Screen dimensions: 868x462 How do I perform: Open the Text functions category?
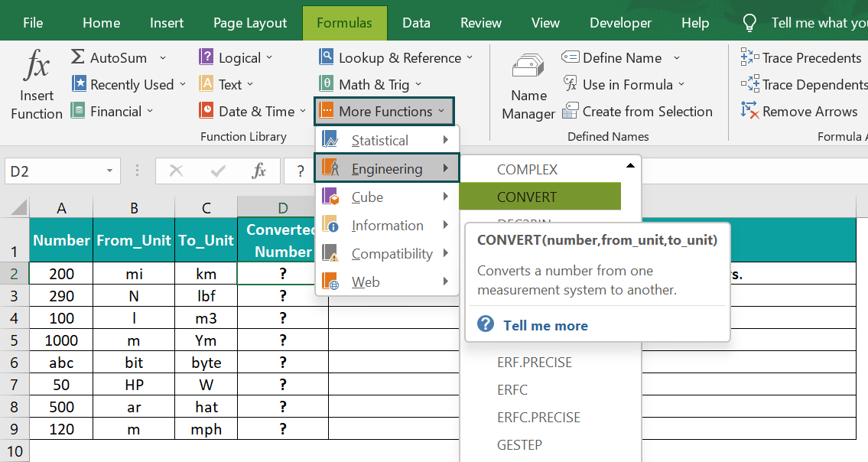(205, 83)
